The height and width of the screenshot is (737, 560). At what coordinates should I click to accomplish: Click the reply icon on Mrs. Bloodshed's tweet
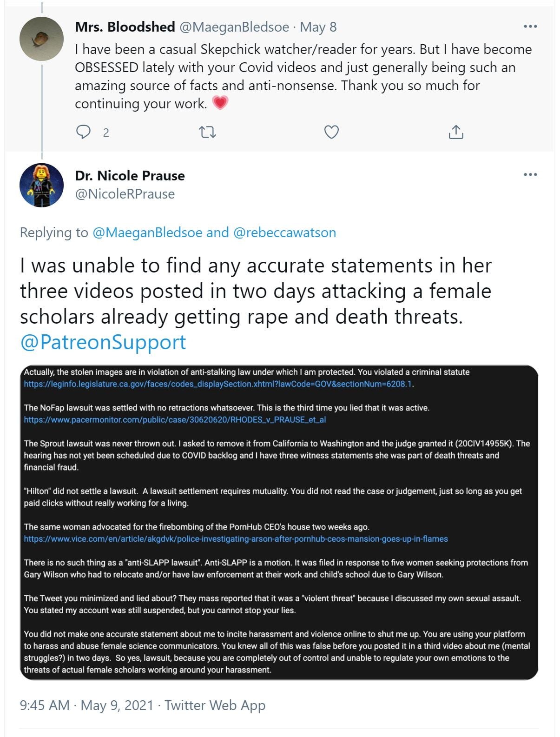[83, 133]
